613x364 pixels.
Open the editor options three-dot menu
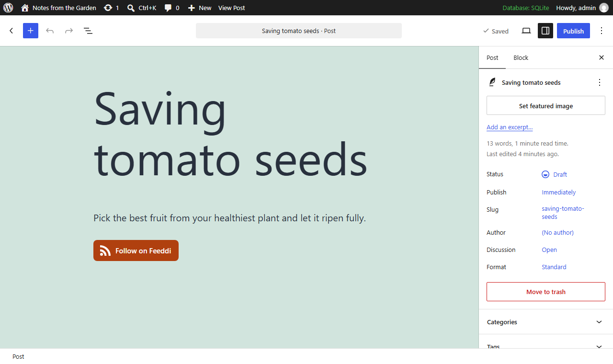pos(602,31)
